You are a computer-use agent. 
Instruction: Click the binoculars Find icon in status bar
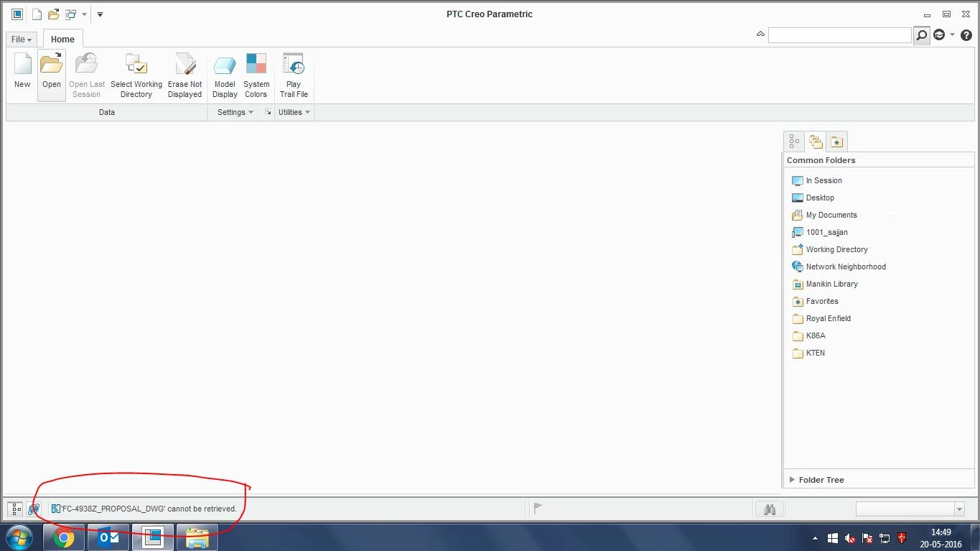coord(770,509)
